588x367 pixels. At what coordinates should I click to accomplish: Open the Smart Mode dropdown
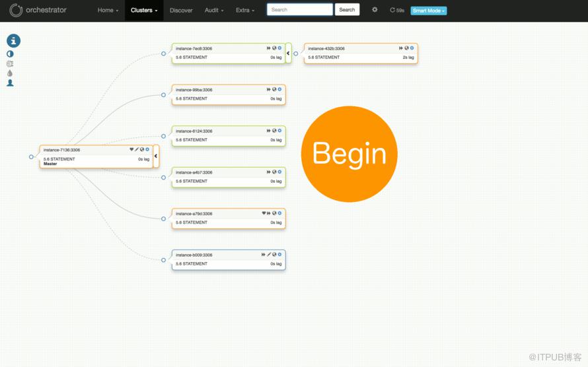429,11
